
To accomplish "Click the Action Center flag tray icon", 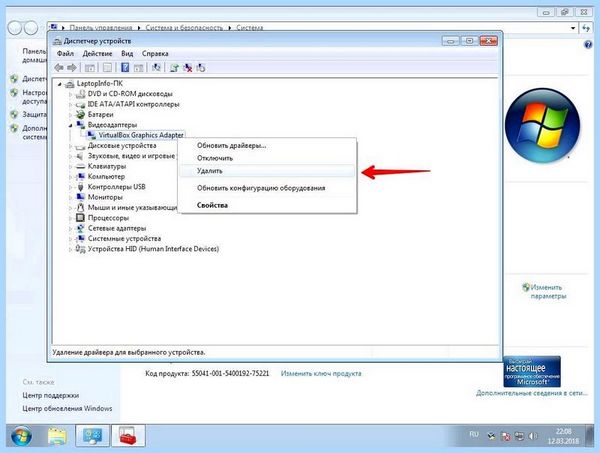I will pos(506,436).
